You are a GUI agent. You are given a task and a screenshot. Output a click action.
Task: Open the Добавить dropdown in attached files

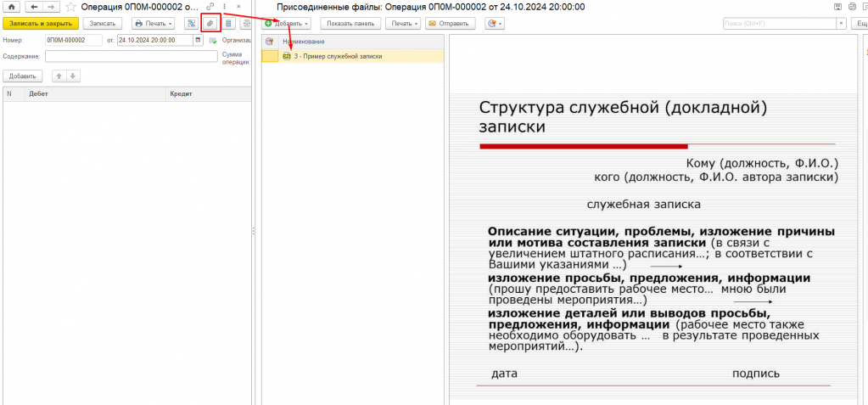pos(286,23)
